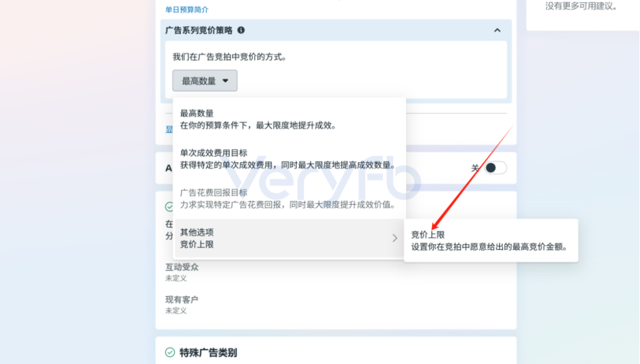Click the 互动受众 label
Viewport: 640px width, 364px height.
pos(182,267)
